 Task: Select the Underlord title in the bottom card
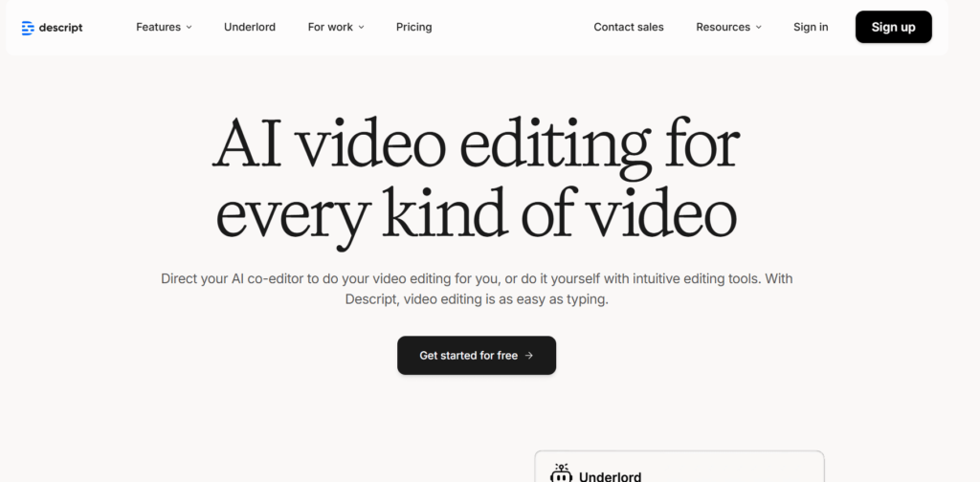610,476
